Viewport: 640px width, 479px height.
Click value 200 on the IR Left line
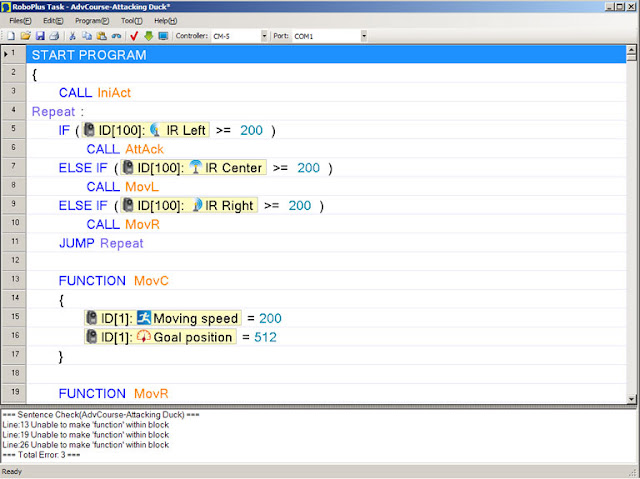(x=251, y=130)
